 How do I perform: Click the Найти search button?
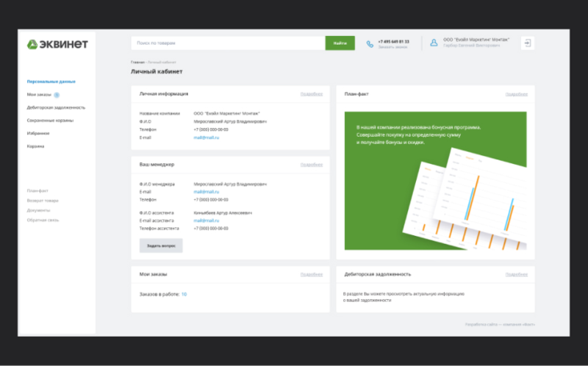pos(340,43)
